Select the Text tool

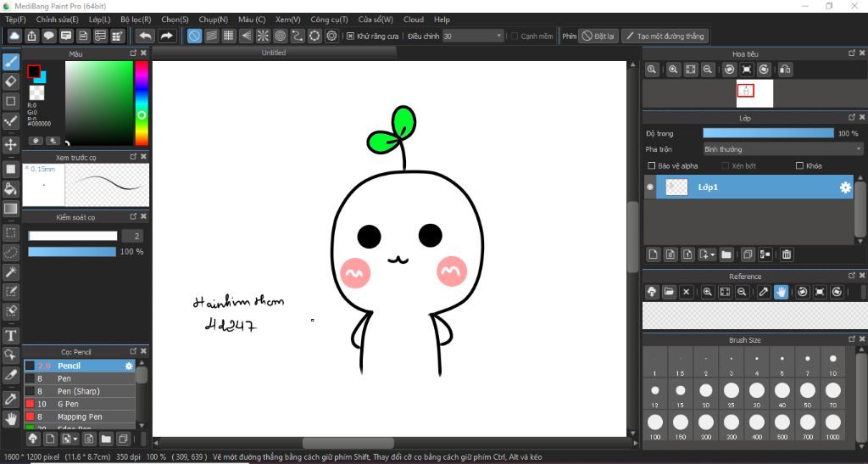(x=11, y=336)
